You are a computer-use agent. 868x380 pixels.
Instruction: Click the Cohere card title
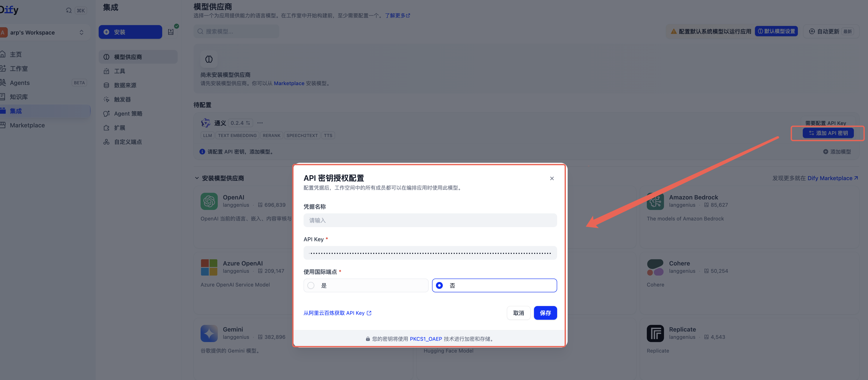679,263
